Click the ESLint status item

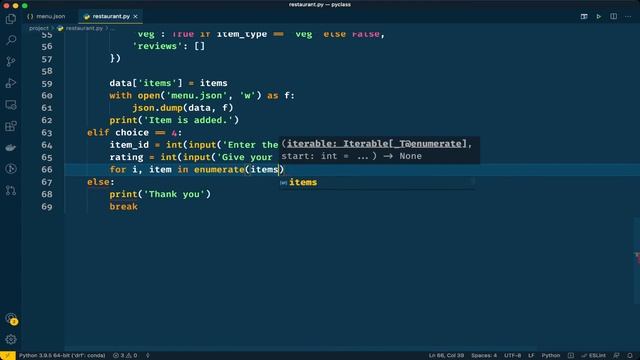pyautogui.click(x=593, y=356)
